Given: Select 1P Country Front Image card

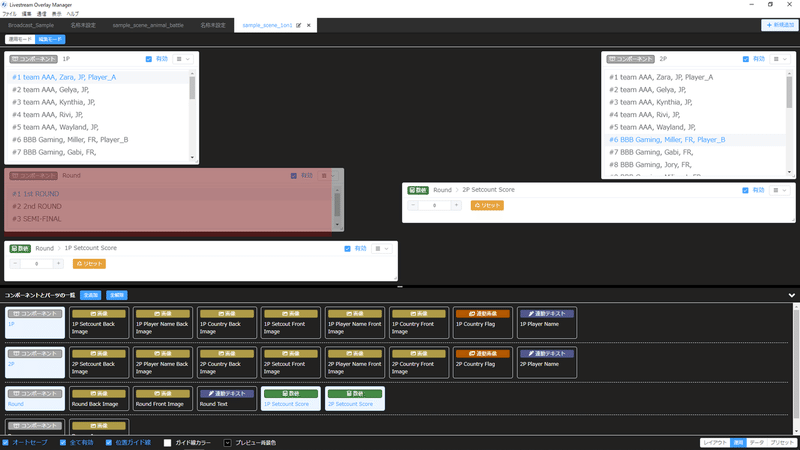Looking at the screenshot, I should (419, 322).
